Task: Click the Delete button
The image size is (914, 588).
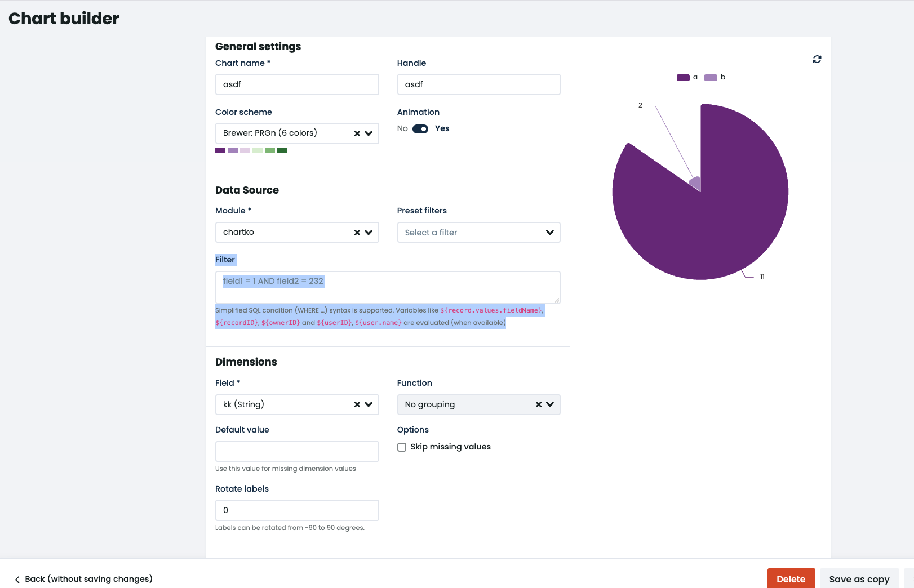Action: point(791,579)
